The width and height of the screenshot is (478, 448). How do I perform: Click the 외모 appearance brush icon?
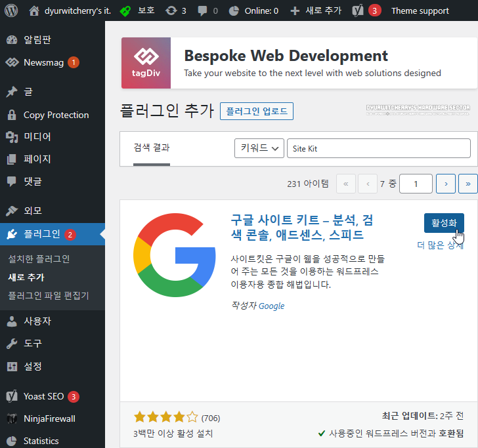click(x=12, y=211)
